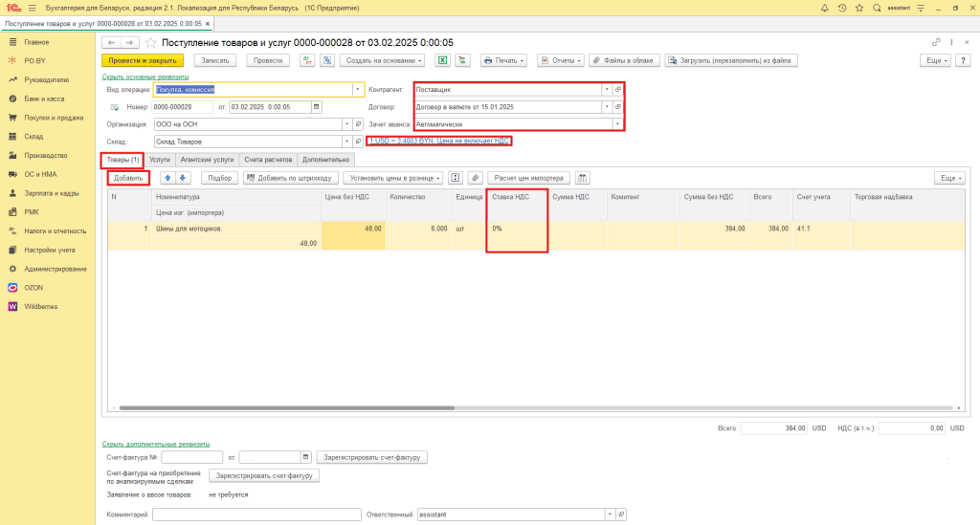Click the document structure icon after Дт/Кт
The width and height of the screenshot is (980, 525).
point(327,60)
